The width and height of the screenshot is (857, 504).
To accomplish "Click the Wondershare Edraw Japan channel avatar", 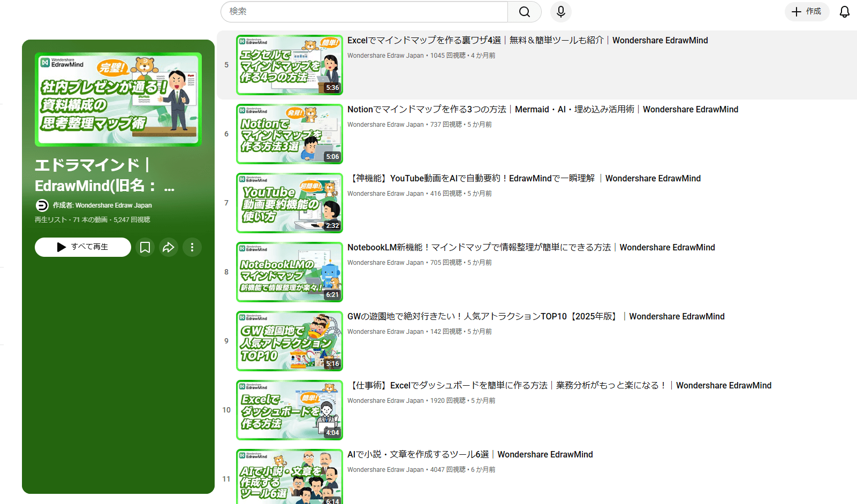I will pyautogui.click(x=42, y=205).
